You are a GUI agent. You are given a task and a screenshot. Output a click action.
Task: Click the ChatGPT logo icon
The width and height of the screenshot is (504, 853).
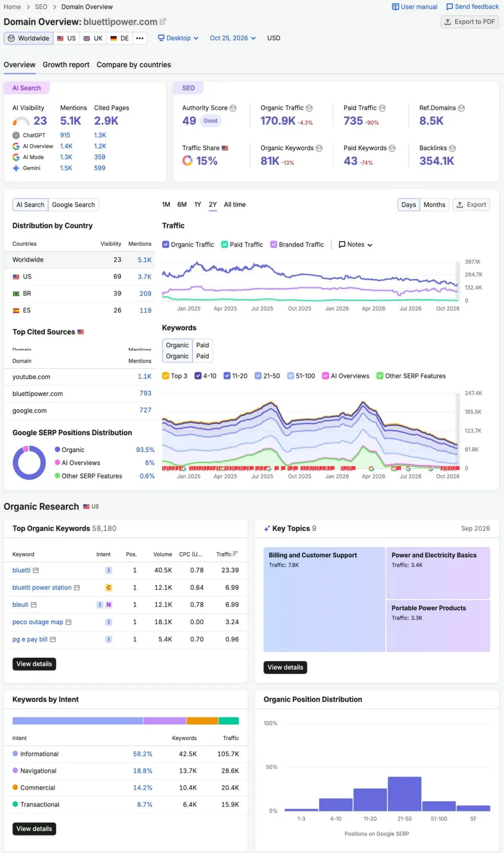point(16,136)
